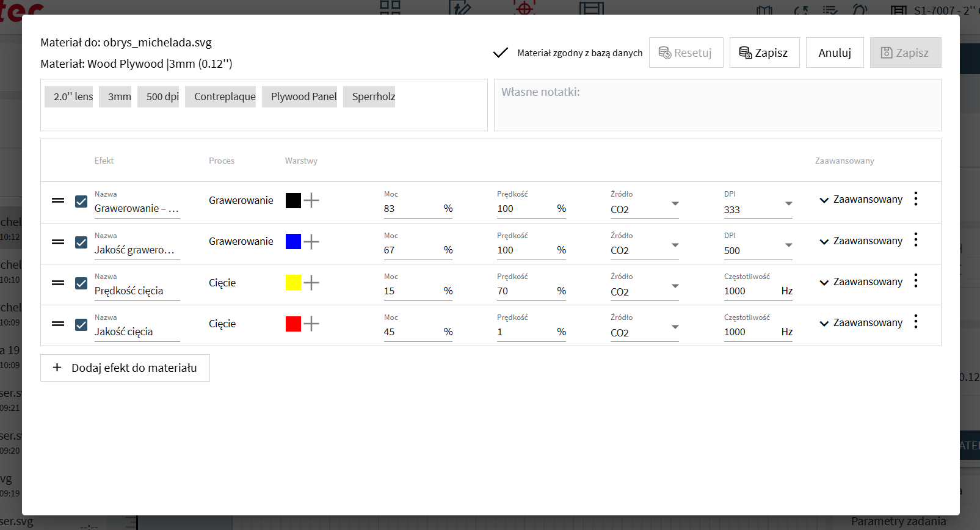Viewport: 980px width, 530px height.
Task: Open three-dot menu for Prędkość cięcia row
Action: (x=915, y=281)
